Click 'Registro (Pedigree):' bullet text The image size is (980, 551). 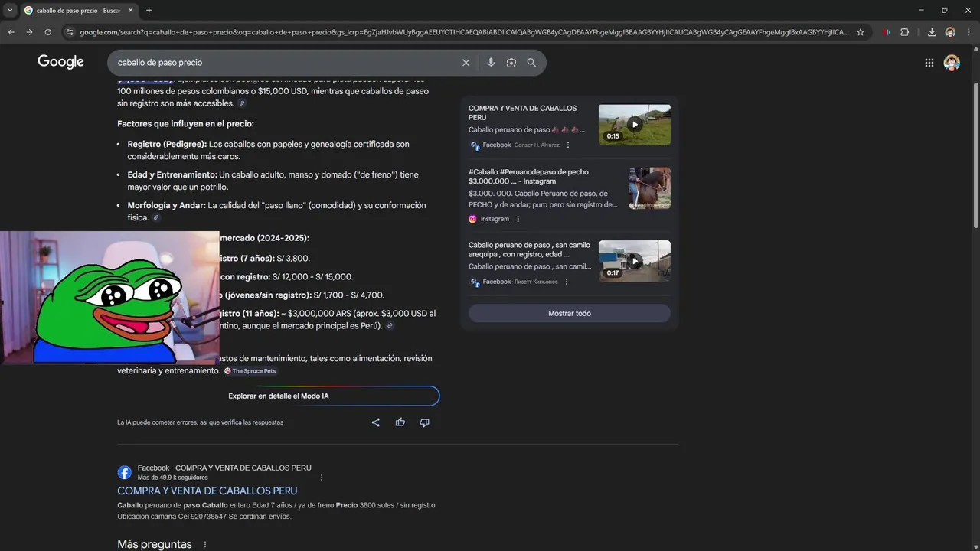point(167,144)
